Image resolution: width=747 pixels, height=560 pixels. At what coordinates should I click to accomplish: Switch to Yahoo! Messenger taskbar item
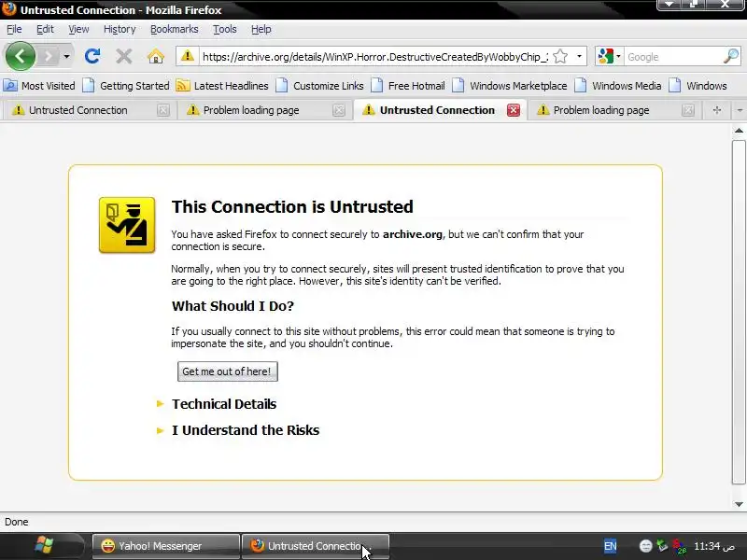tap(166, 546)
